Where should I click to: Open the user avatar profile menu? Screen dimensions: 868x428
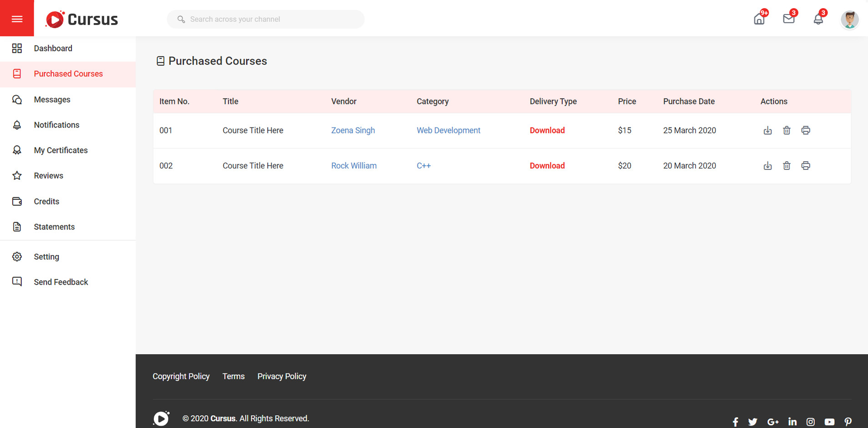click(x=849, y=20)
